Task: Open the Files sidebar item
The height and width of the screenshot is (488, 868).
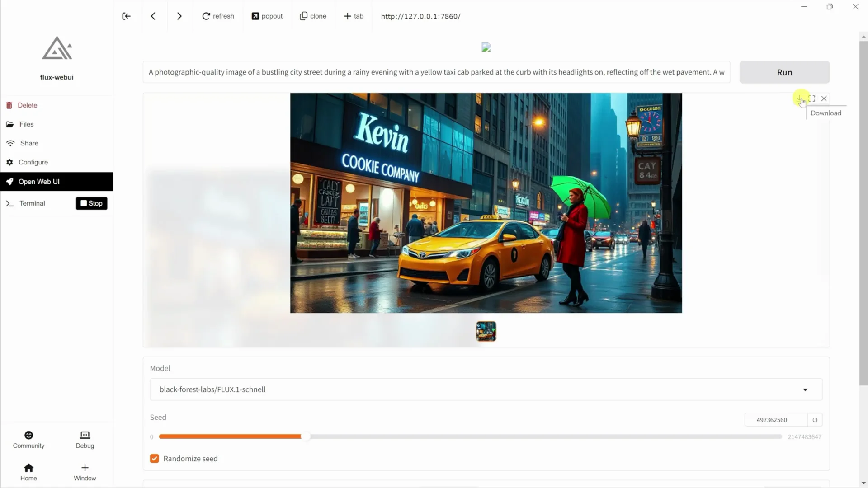Action: tap(26, 124)
